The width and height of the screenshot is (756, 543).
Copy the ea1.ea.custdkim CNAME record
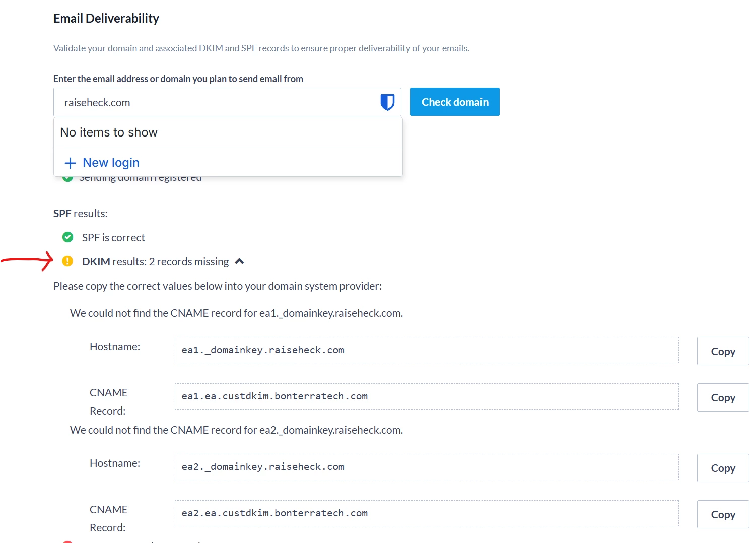(723, 397)
